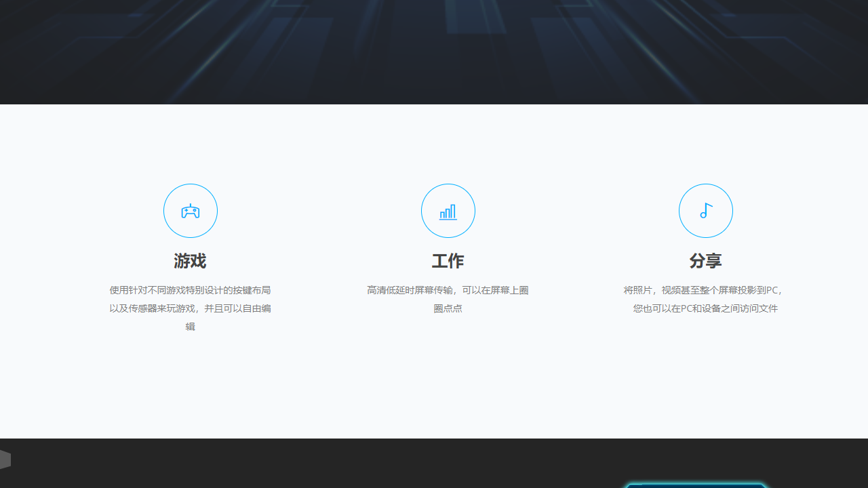This screenshot has height=488, width=868.
Task: Click the 游戏 heading
Action: click(190, 261)
